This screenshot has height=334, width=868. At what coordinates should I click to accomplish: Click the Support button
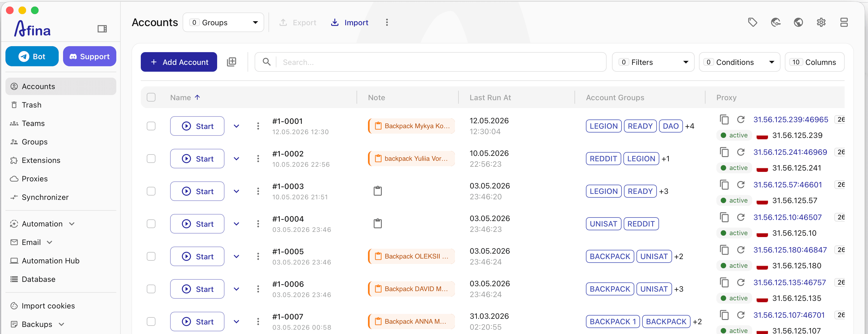tap(90, 56)
